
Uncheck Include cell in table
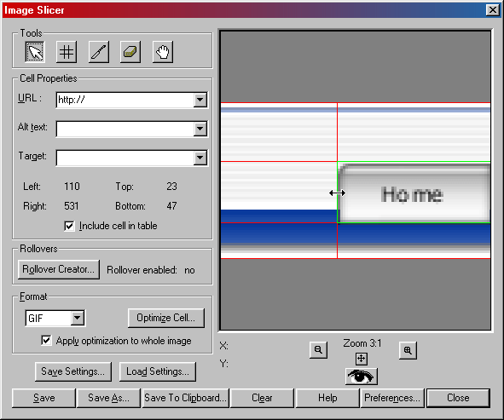click(x=69, y=226)
